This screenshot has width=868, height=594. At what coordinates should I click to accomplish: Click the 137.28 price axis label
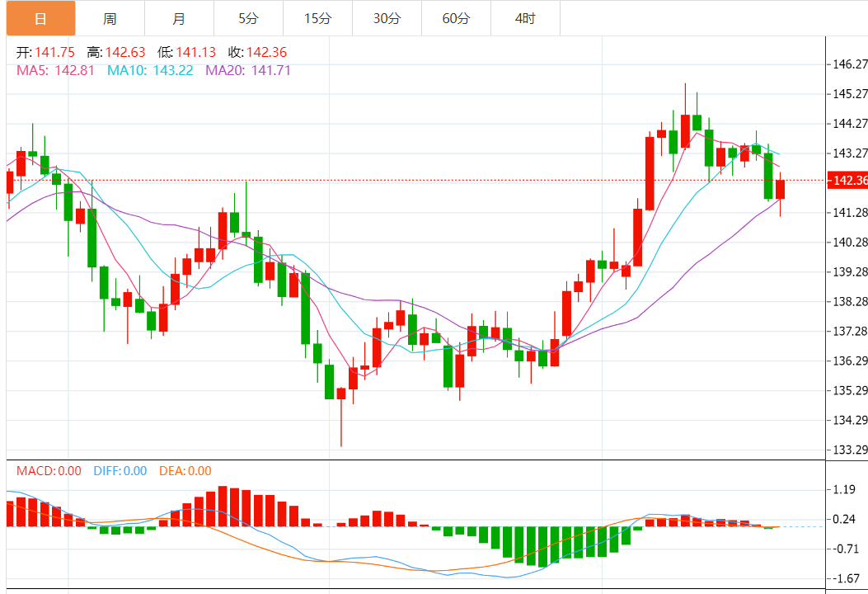point(850,331)
